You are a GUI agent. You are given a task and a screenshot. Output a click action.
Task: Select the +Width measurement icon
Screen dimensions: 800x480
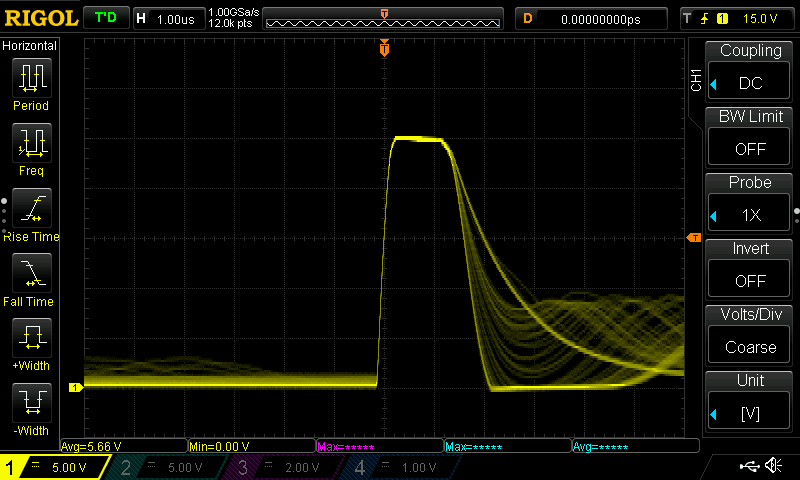click(x=31, y=338)
